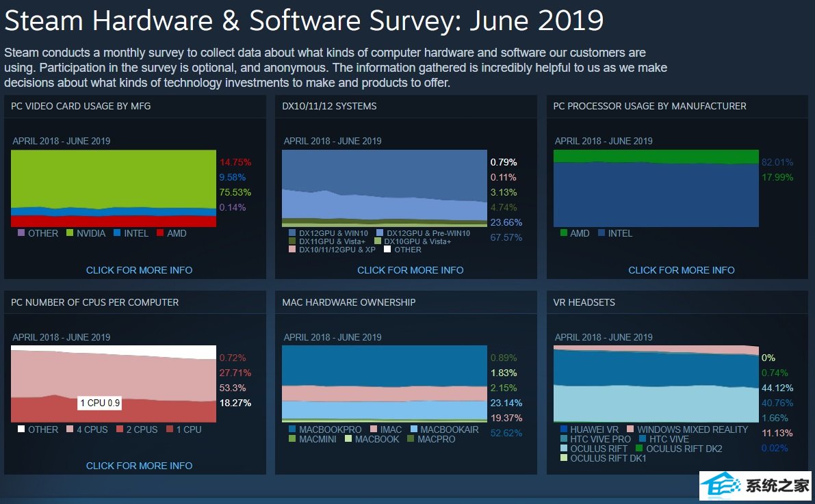Click the 17.99% processor value
This screenshot has width=815, height=504.
tap(777, 177)
